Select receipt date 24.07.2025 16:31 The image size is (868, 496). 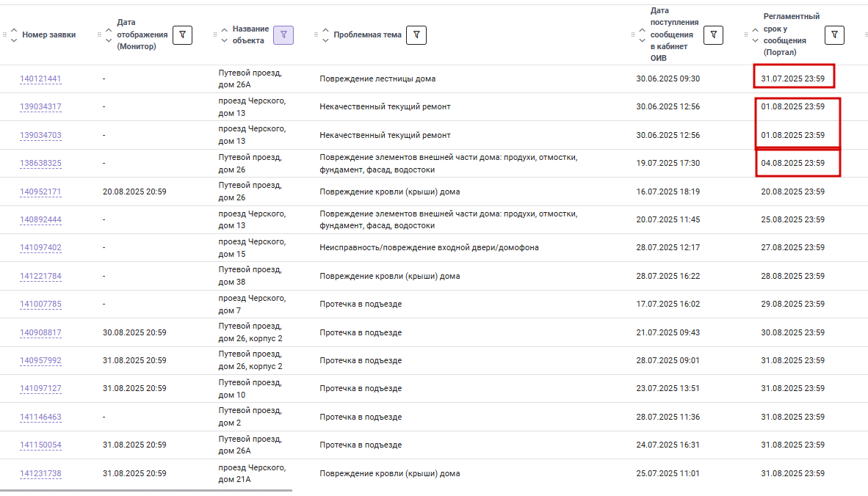click(x=668, y=445)
